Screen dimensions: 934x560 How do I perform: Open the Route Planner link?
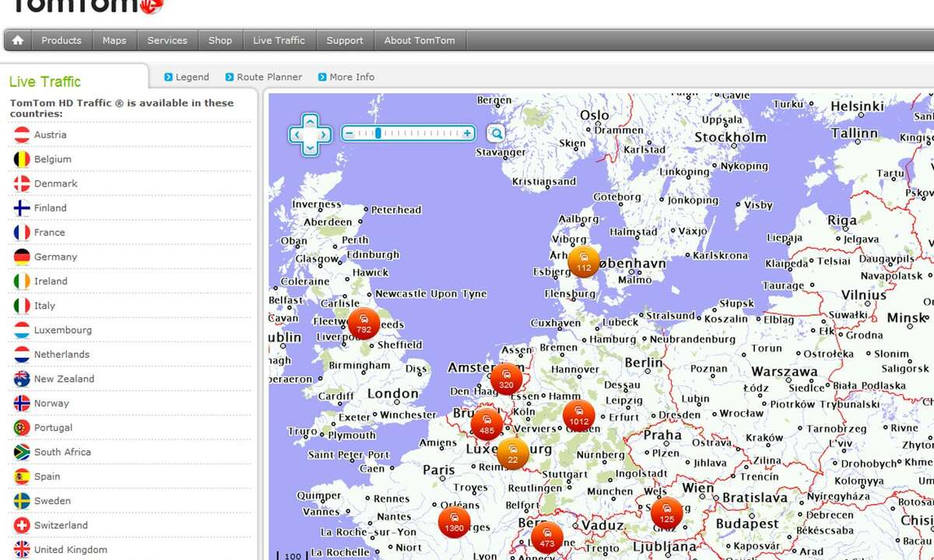click(x=263, y=77)
